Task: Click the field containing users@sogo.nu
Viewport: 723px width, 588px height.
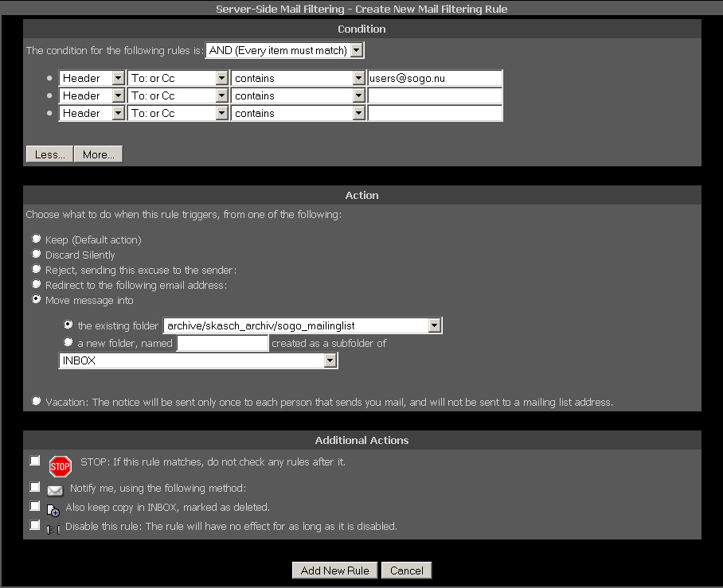Action: coord(435,78)
